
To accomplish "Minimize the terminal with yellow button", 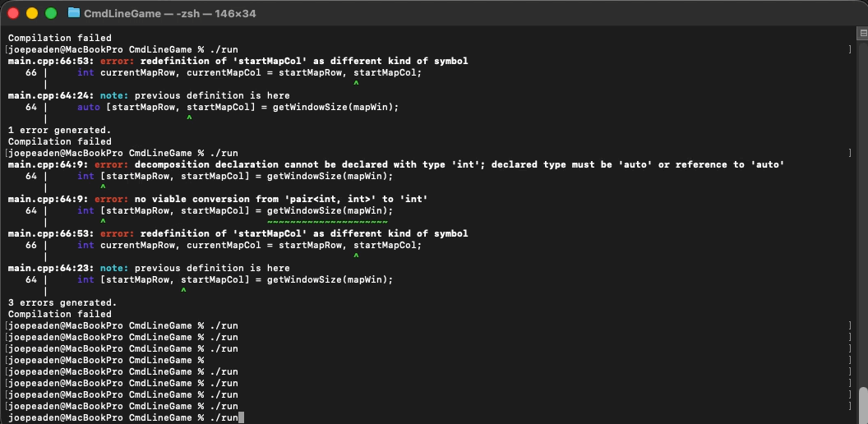I will click(x=33, y=13).
